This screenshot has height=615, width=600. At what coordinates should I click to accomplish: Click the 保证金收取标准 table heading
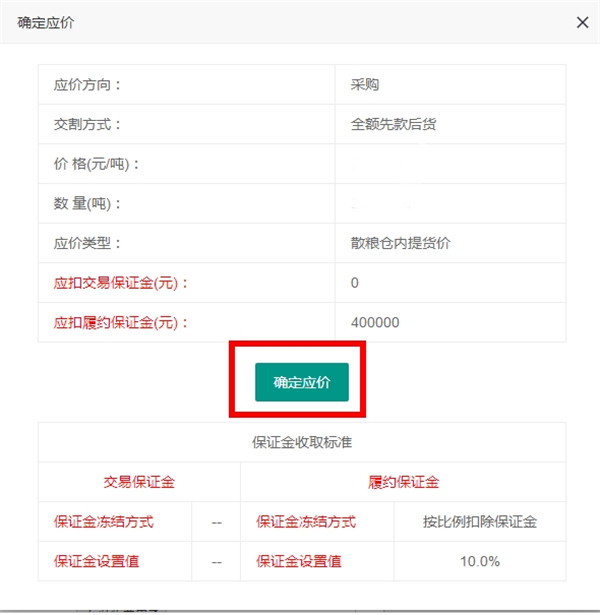[301, 442]
